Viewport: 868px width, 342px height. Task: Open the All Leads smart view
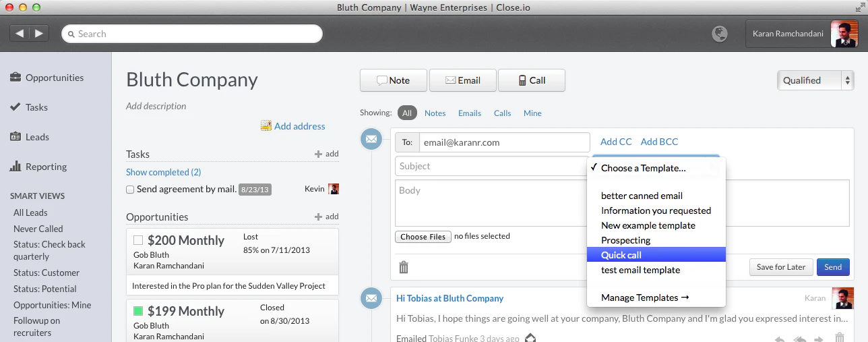click(30, 212)
